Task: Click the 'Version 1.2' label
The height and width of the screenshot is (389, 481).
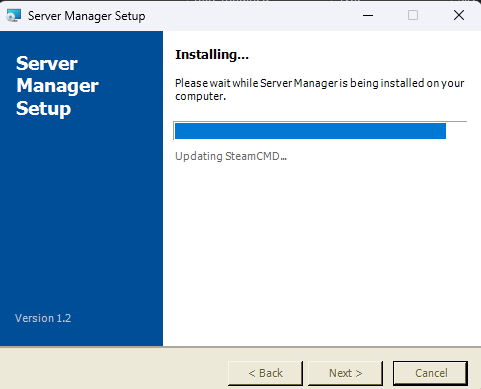Action: 43,318
